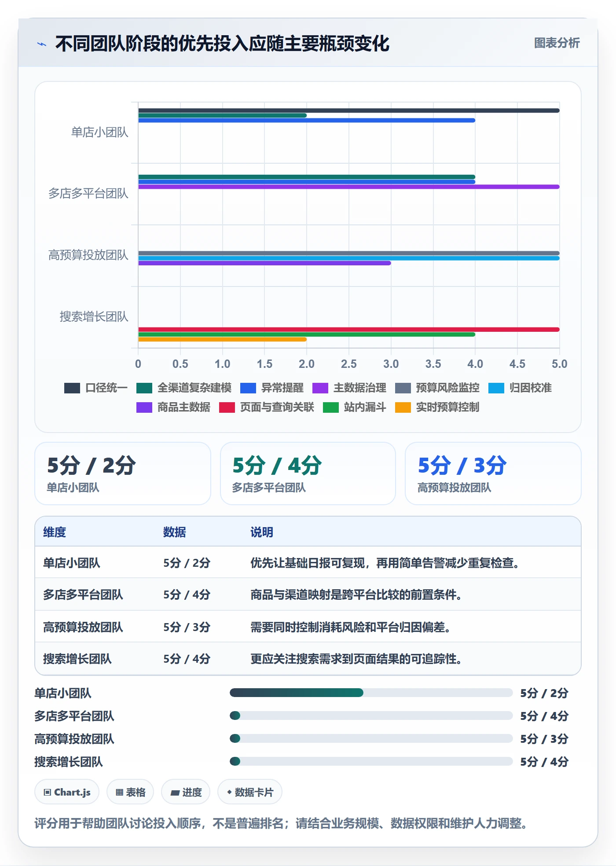The image size is (616, 866).
Task: Click the 搜索增长团队 chart axis label
Action: [x=94, y=316]
